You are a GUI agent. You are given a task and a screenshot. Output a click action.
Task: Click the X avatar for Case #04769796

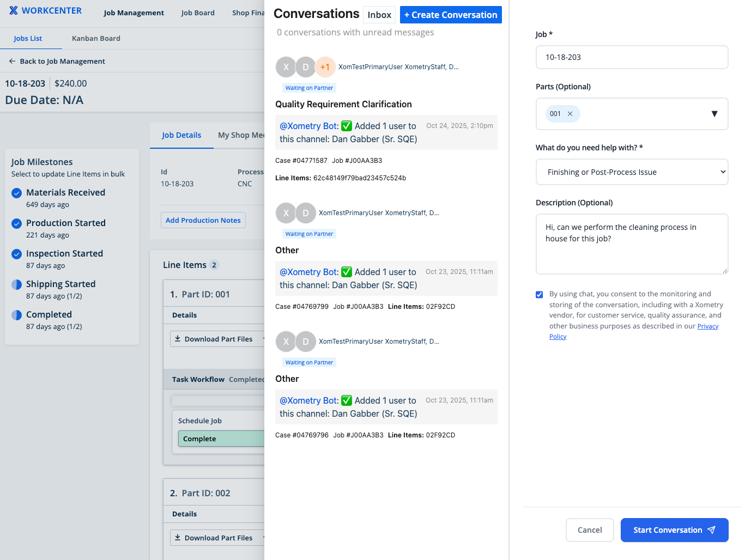pyautogui.click(x=286, y=342)
